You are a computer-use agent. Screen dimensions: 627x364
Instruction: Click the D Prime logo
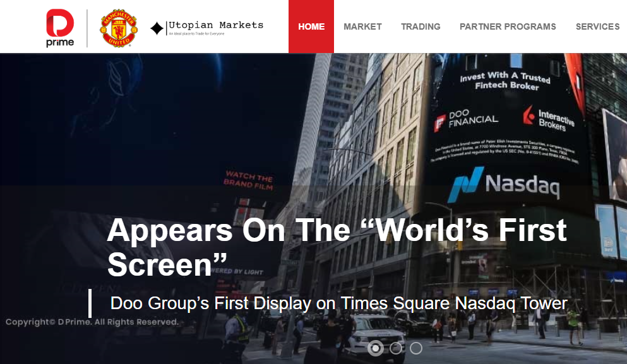click(x=60, y=28)
